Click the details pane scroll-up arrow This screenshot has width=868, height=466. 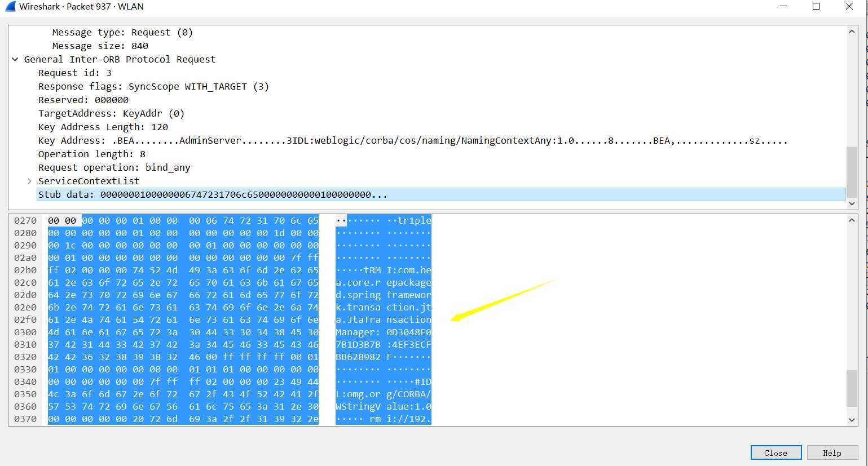[852, 32]
